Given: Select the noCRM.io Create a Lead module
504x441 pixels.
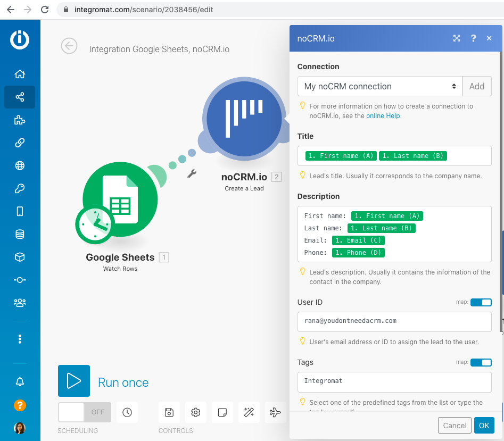Looking at the screenshot, I should pyautogui.click(x=243, y=118).
